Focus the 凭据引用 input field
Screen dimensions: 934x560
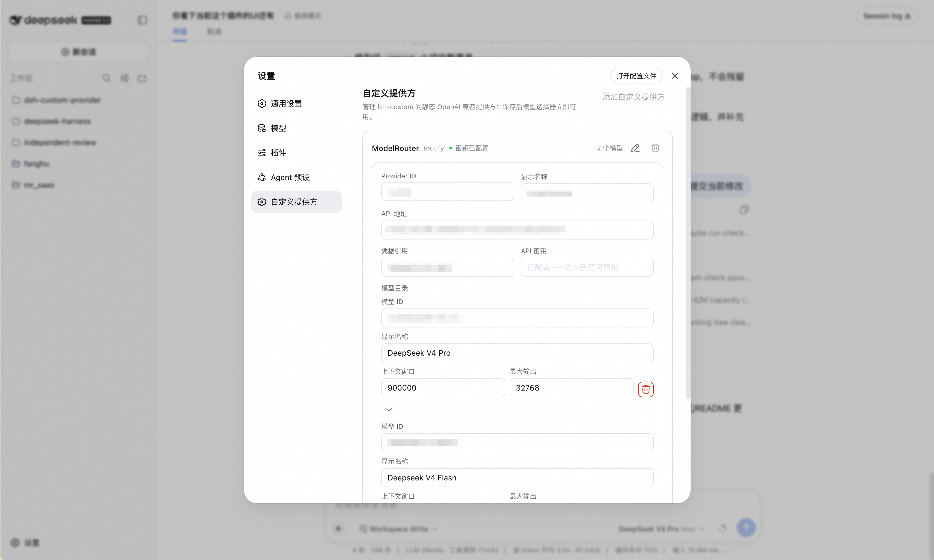point(447,267)
